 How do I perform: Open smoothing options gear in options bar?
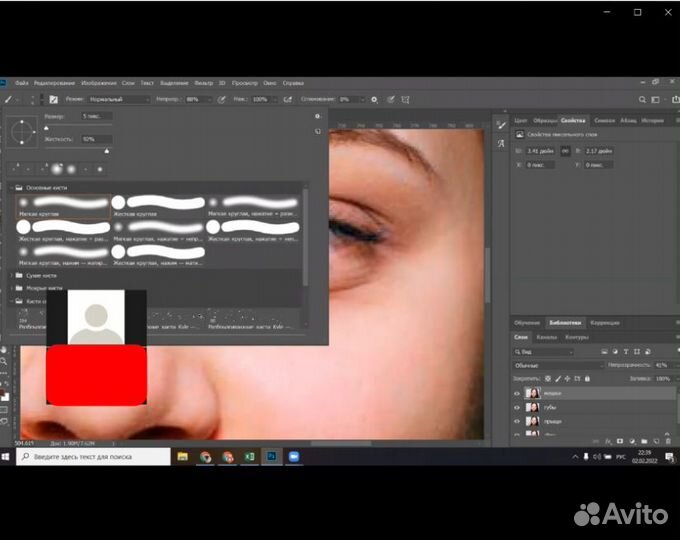[x=374, y=100]
